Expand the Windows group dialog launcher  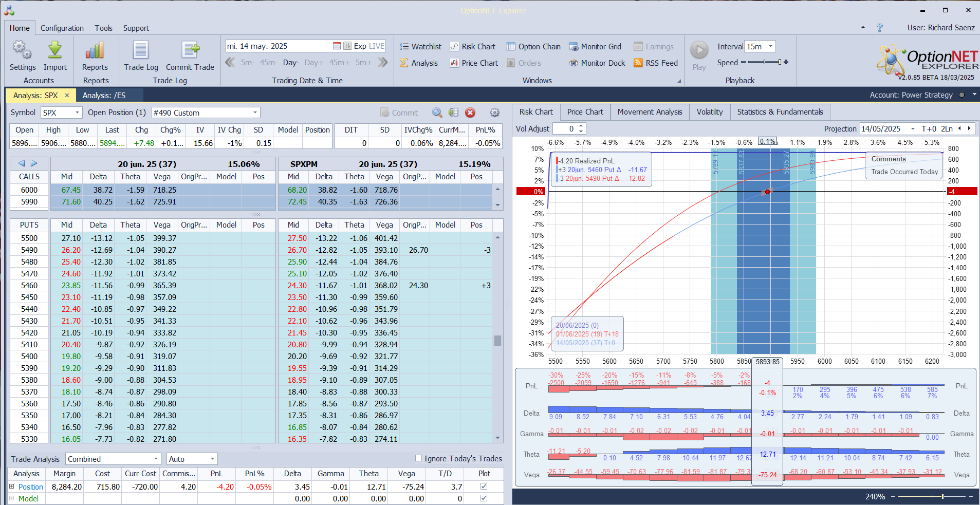(679, 81)
